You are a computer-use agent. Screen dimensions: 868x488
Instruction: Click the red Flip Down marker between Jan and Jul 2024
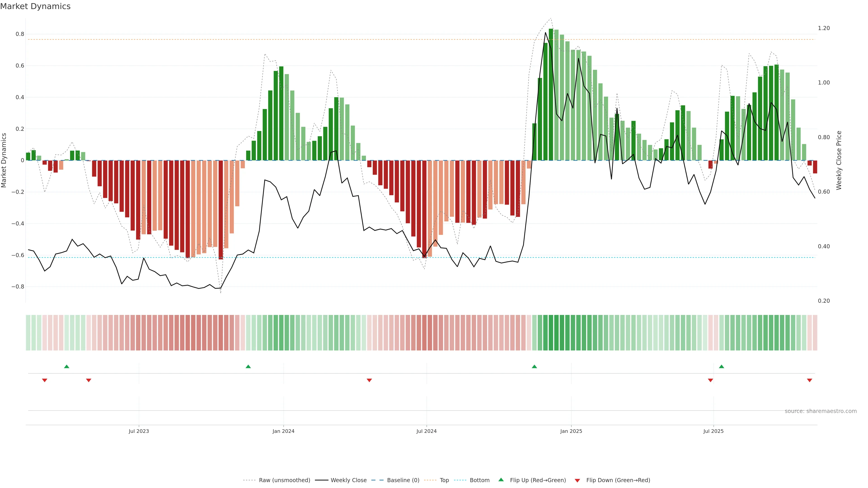pyautogui.click(x=369, y=380)
